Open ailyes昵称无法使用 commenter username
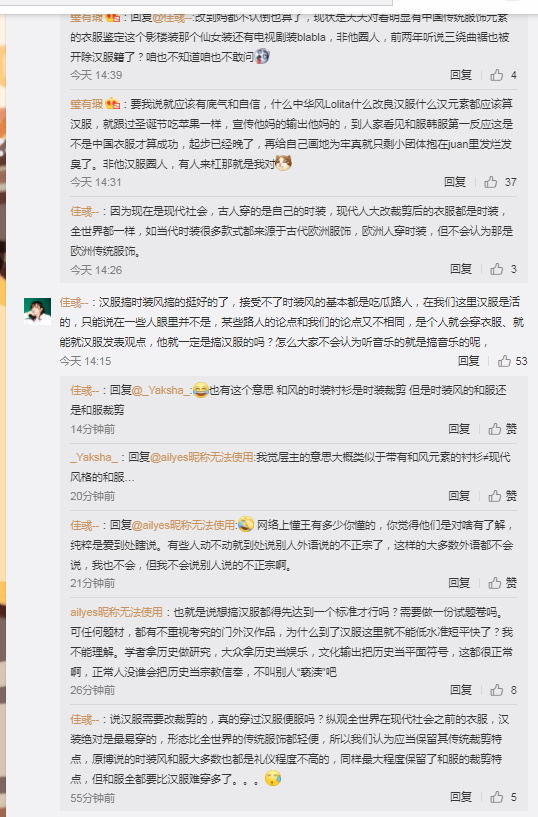538x817 pixels. point(117,612)
